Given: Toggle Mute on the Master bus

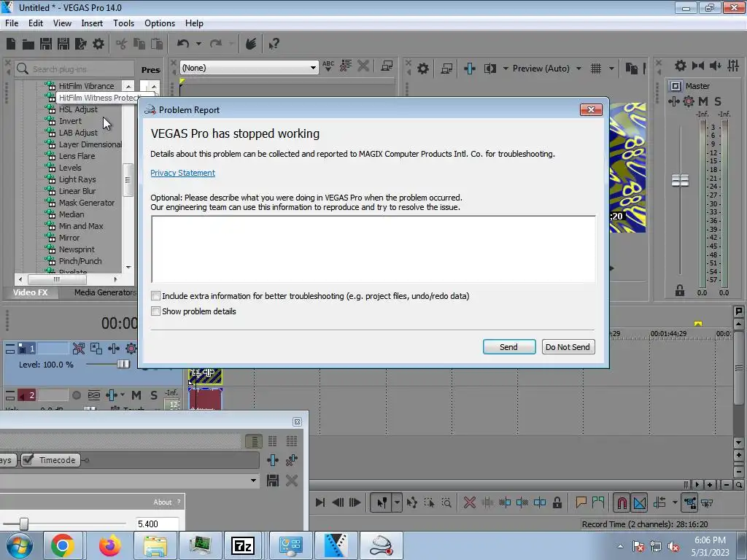Looking at the screenshot, I should coord(703,101).
